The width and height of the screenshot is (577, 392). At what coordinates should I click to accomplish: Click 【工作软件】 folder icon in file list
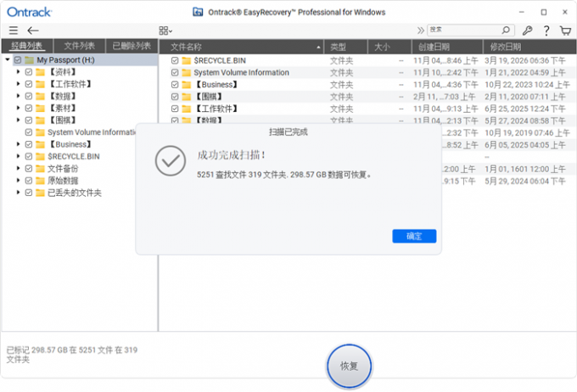click(187, 109)
